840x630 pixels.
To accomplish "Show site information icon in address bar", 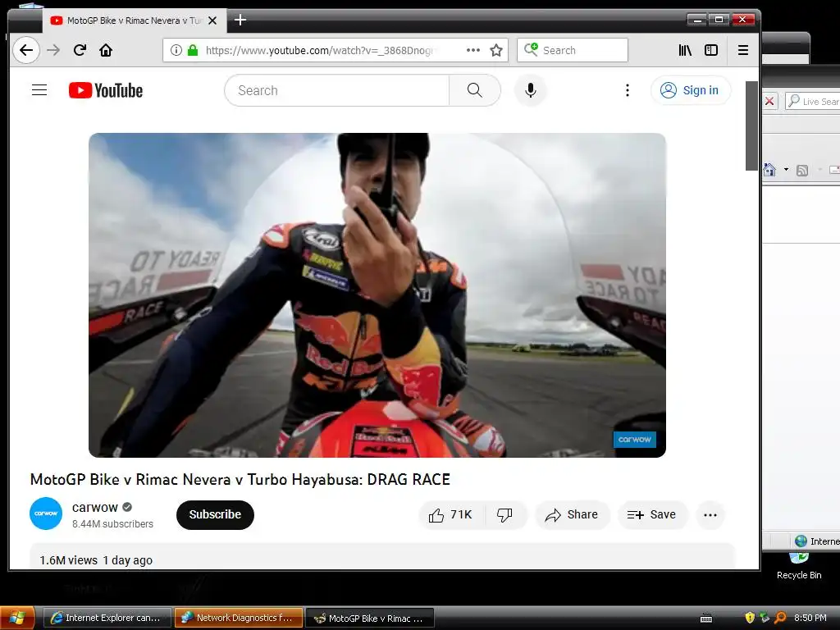I will pyautogui.click(x=176, y=50).
